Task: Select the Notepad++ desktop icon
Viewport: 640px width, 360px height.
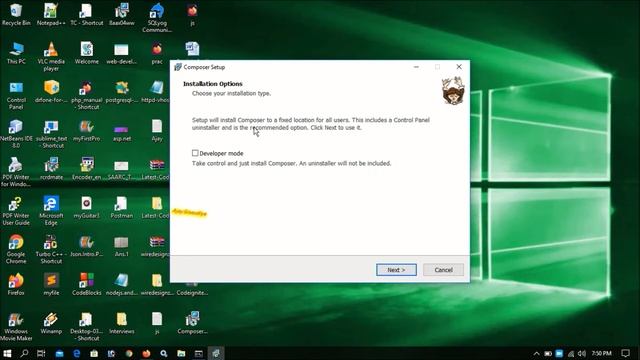Action: tap(51, 15)
